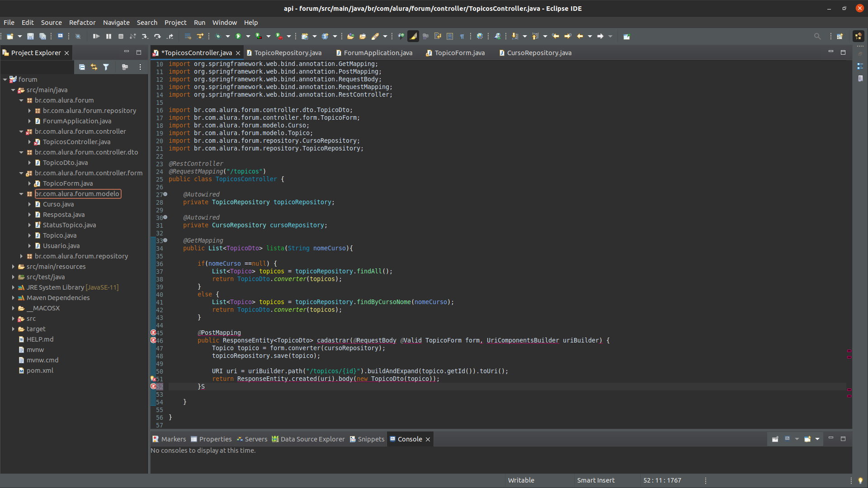Toggle Skip All Breakpoints
This screenshot has height=488, width=868.
click(x=78, y=36)
